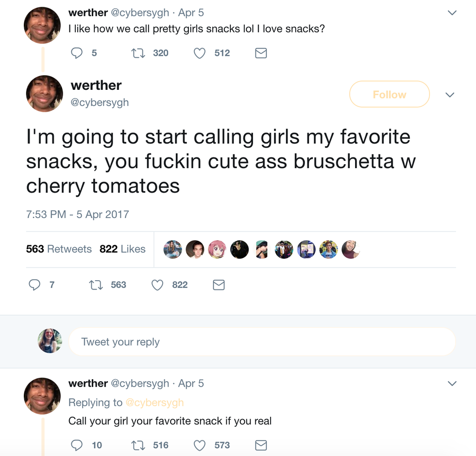Viewport: 476px width, 456px height.
Task: Like the tweet with 512 likes
Action: point(200,53)
